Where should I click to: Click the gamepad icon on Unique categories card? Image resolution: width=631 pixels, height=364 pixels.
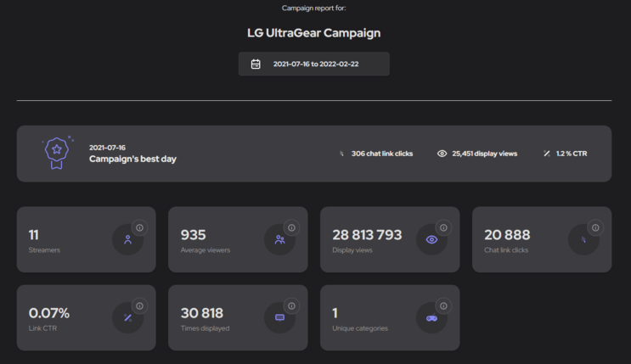pos(431,317)
